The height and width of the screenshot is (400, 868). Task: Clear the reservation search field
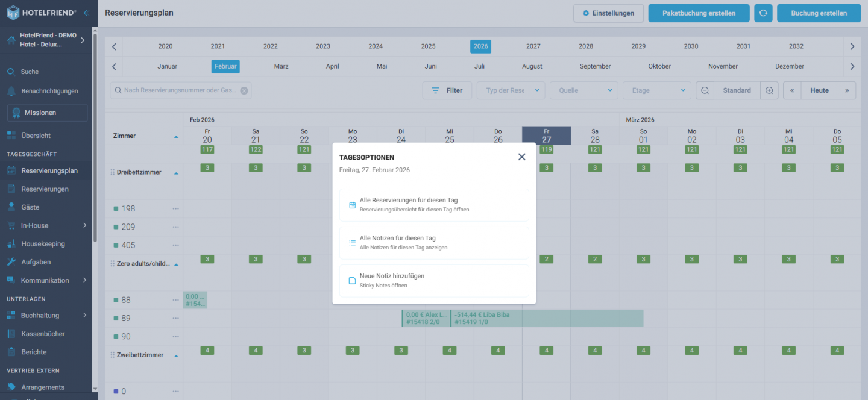[244, 91]
